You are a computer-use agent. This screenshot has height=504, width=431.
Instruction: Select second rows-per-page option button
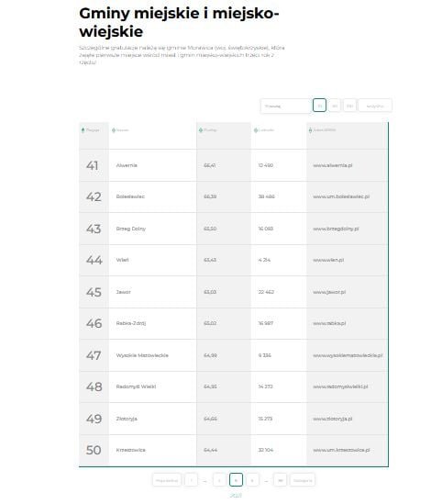click(335, 106)
